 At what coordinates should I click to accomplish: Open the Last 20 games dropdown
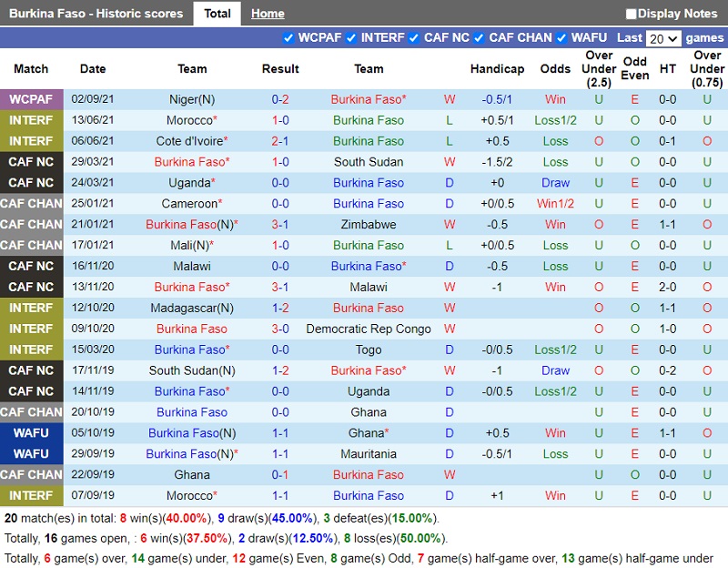[662, 38]
